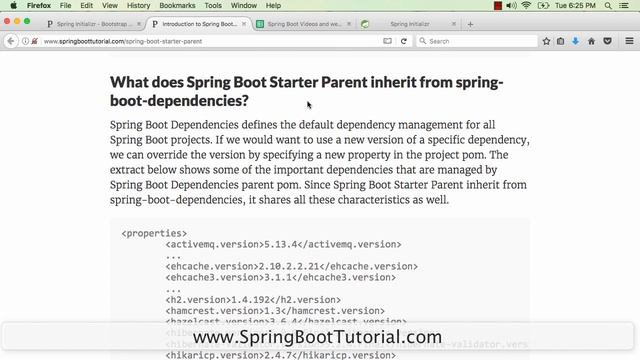The width and height of the screenshot is (640, 360).
Task: Close the Spring Initializr - Bootstrap tab
Action: point(139,24)
